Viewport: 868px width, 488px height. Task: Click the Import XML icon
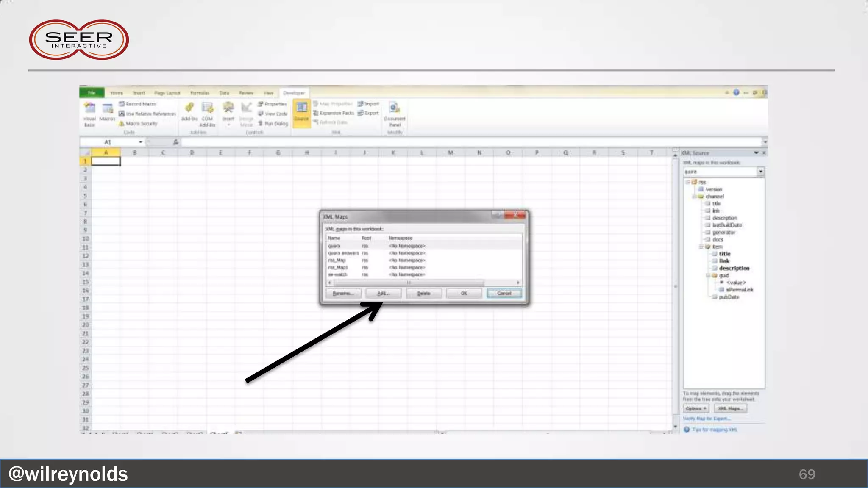pyautogui.click(x=368, y=104)
